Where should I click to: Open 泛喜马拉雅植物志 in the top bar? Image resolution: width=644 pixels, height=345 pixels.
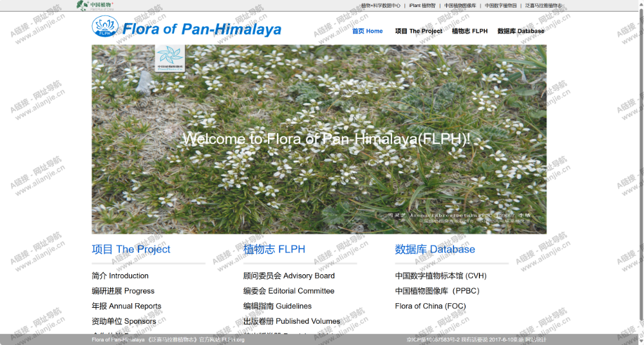544,6
